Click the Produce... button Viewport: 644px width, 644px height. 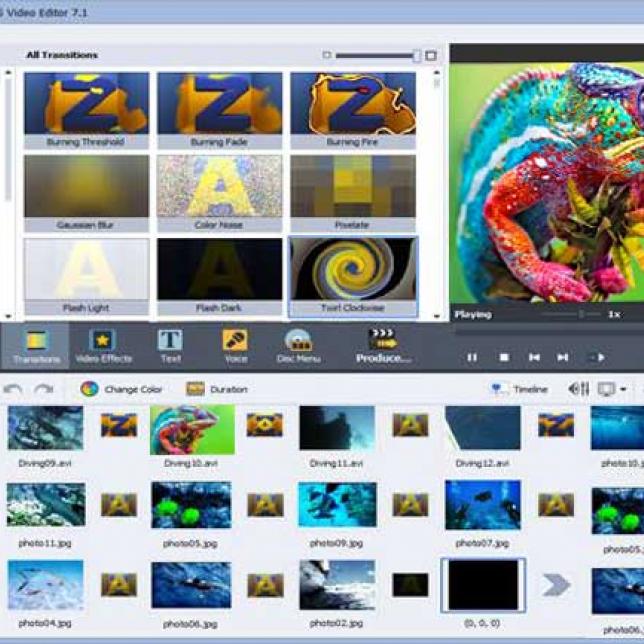[383, 346]
